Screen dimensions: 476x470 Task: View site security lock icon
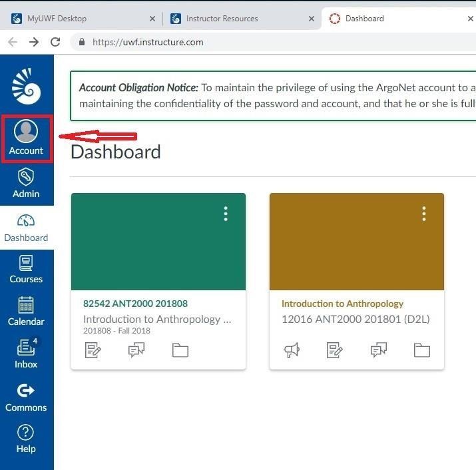point(82,42)
